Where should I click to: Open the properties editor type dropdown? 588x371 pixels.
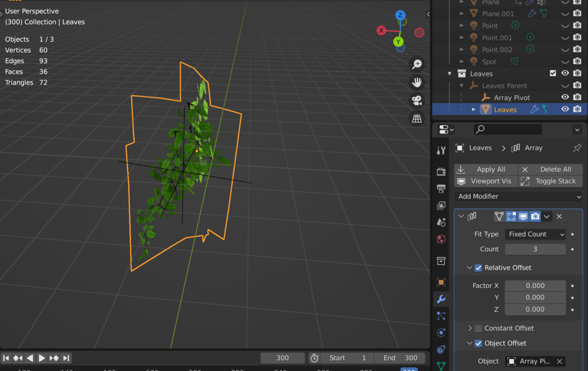446,129
